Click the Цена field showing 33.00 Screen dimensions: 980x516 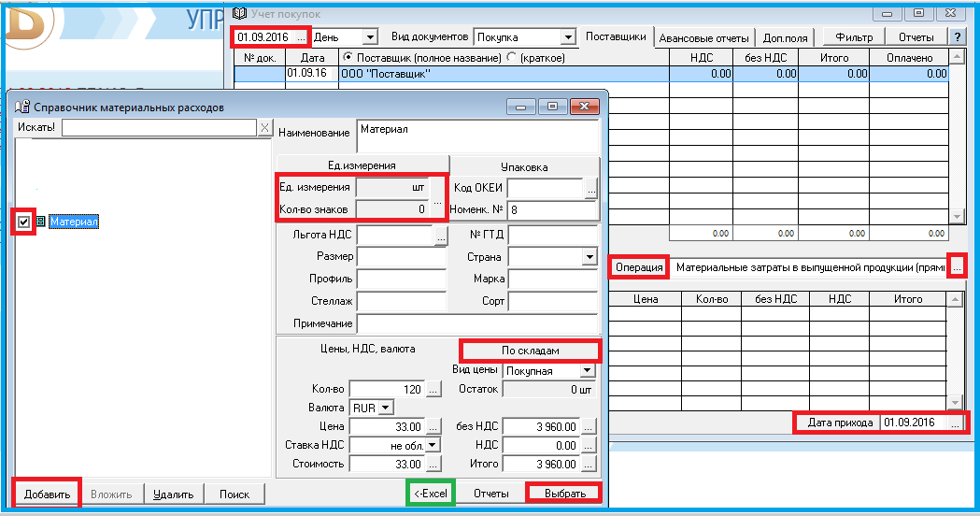pos(387,426)
